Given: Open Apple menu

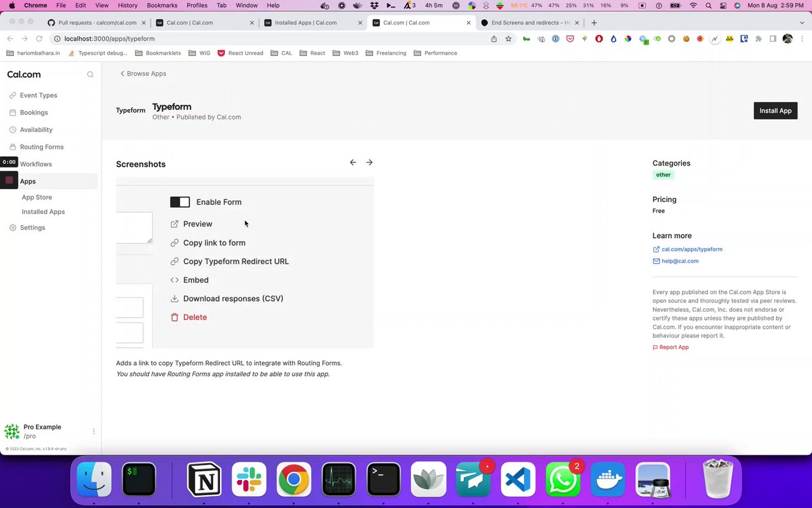Looking at the screenshot, I should (11, 5).
